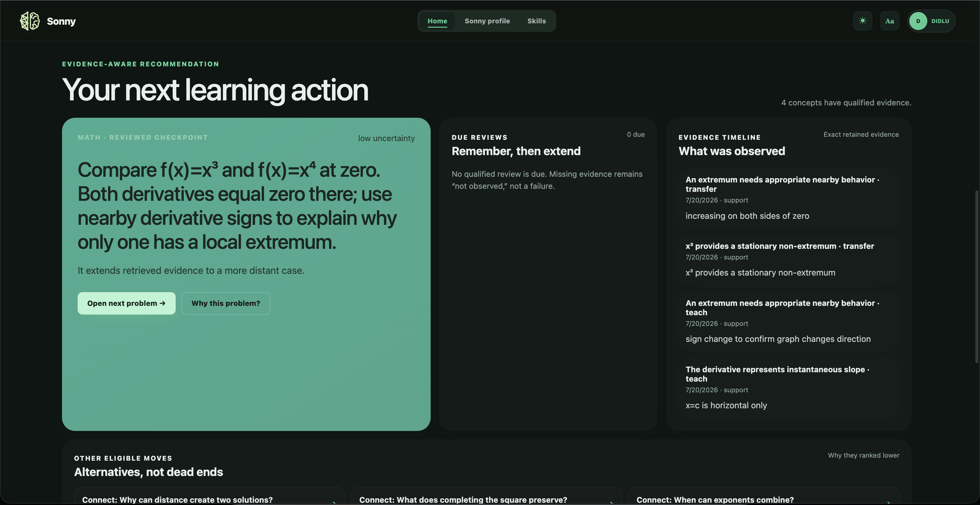Click the Why this problem? button
Viewport: 980px width, 505px height.
[x=226, y=303]
